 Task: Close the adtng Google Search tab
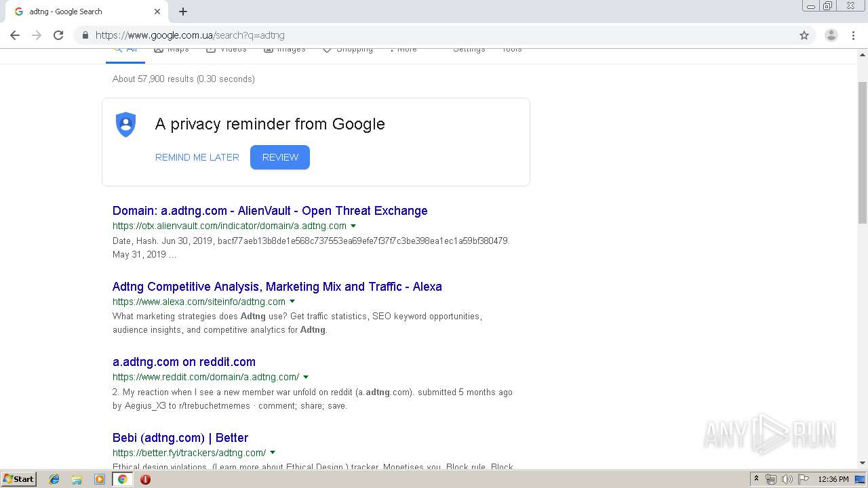click(157, 12)
